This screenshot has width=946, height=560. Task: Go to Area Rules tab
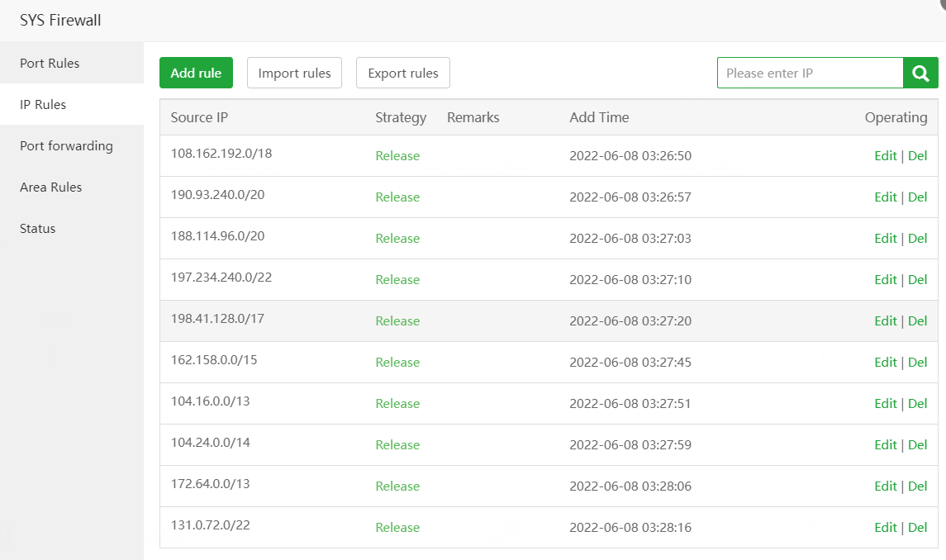(x=50, y=187)
